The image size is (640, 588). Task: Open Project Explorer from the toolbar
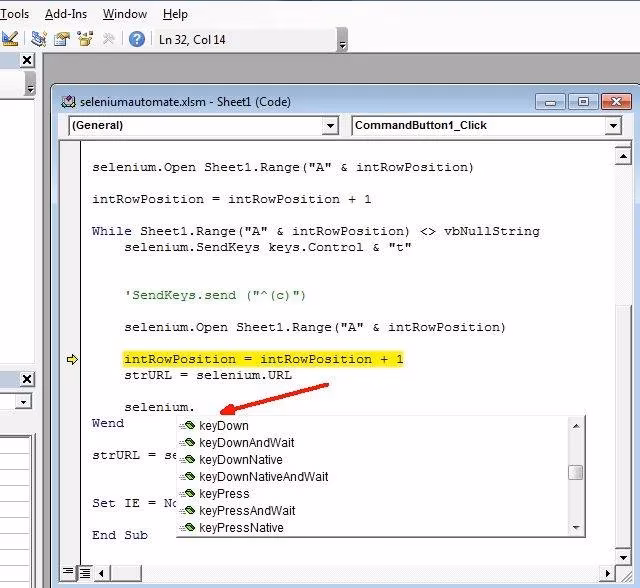pyautogui.click(x=39, y=39)
